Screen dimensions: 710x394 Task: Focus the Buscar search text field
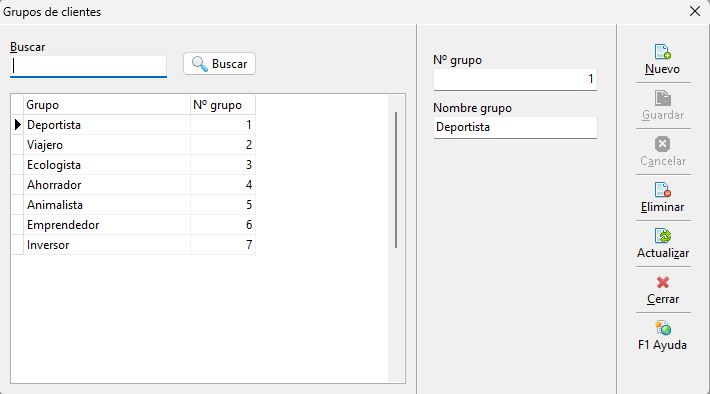(x=88, y=67)
